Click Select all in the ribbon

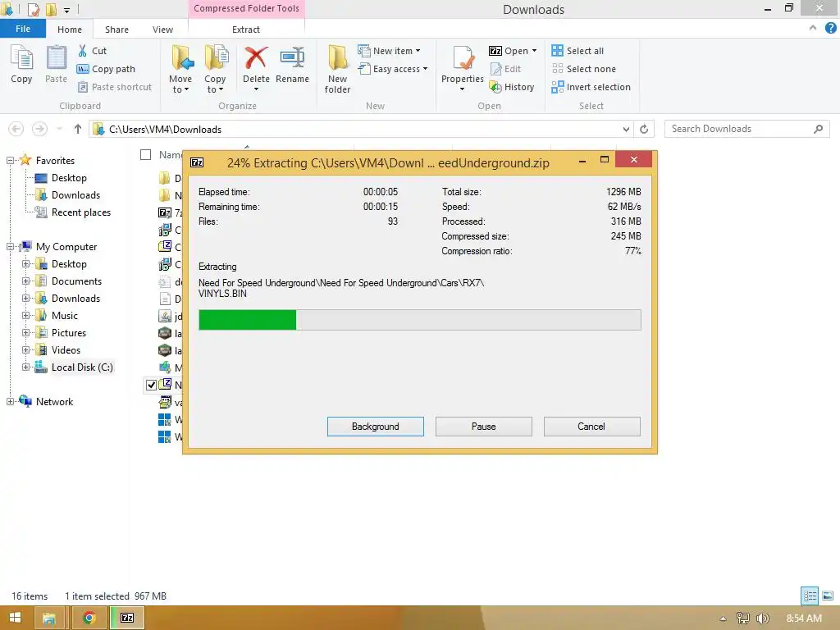tap(577, 51)
